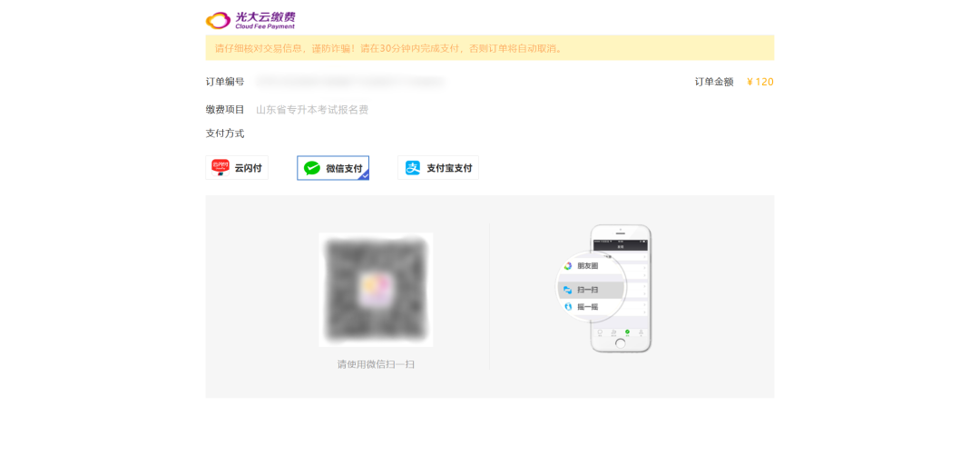Click the yellow anti-fraud warning banner
This screenshot has height=455, width=980.
click(x=489, y=48)
